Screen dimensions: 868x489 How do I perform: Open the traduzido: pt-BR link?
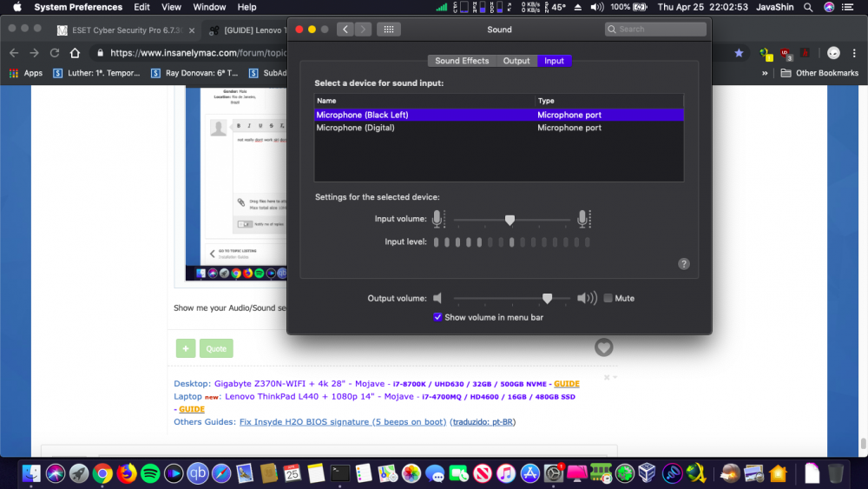pyautogui.click(x=482, y=421)
